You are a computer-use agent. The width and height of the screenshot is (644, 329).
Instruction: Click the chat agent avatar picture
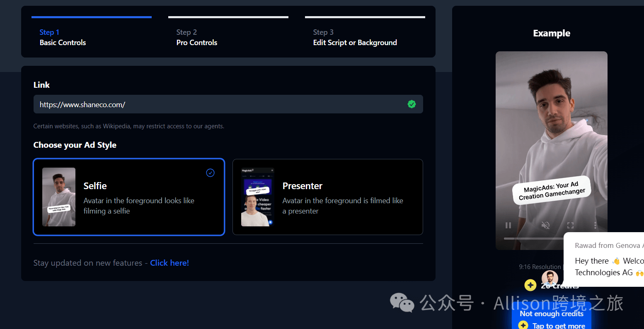pyautogui.click(x=550, y=278)
